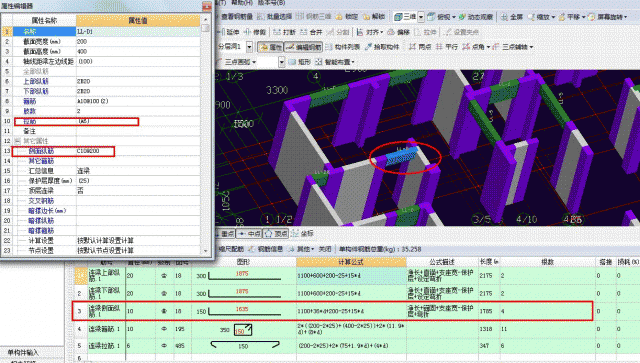This screenshot has height=363, width=640.
Task: Expand the 屏幕旋转 screen rotation dropdown
Action: pos(626,17)
